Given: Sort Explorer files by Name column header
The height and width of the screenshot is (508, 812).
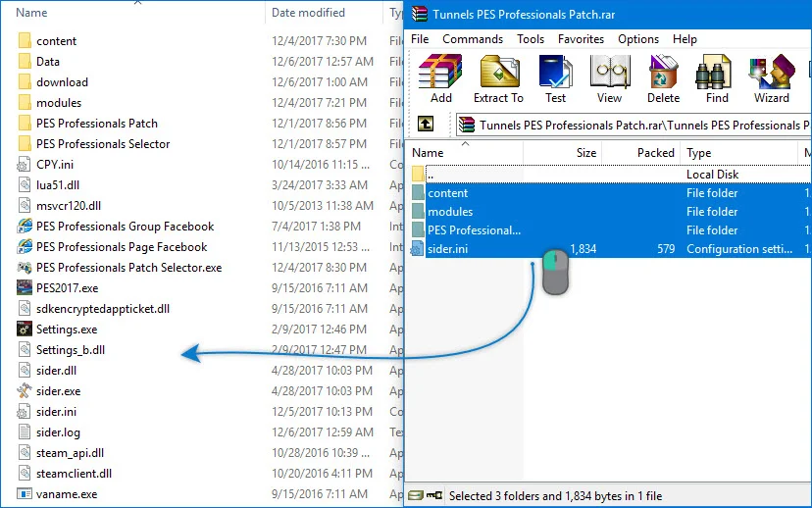Looking at the screenshot, I should click(31, 13).
